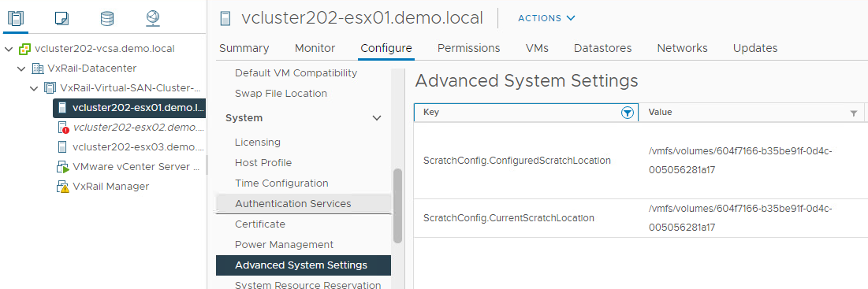Viewport: 868px width, 289px height.
Task: Click the VxRail-Virtual-SAN-Cluster cluster icon
Action: (50, 88)
